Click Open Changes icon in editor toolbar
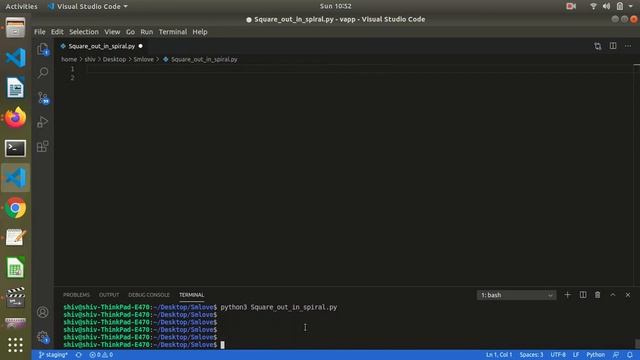The width and height of the screenshot is (640, 360). pos(598,46)
